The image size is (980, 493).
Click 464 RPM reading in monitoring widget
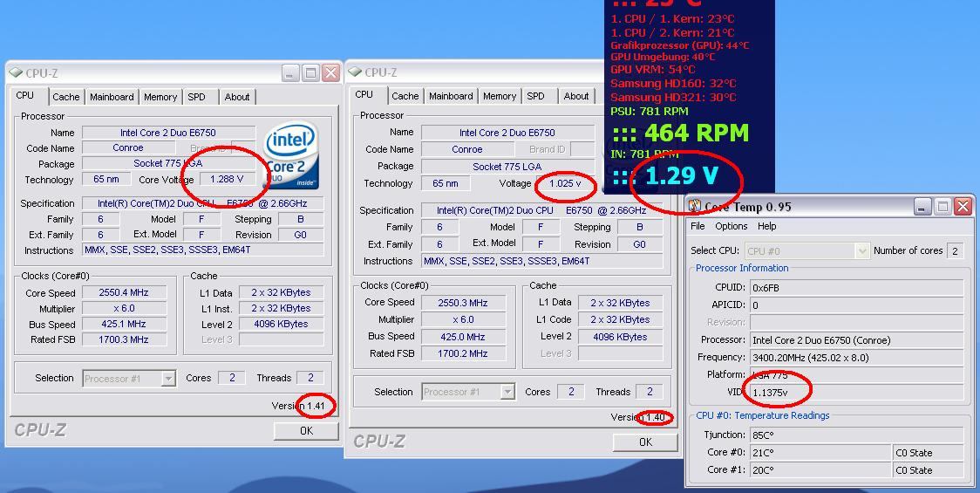(681, 134)
